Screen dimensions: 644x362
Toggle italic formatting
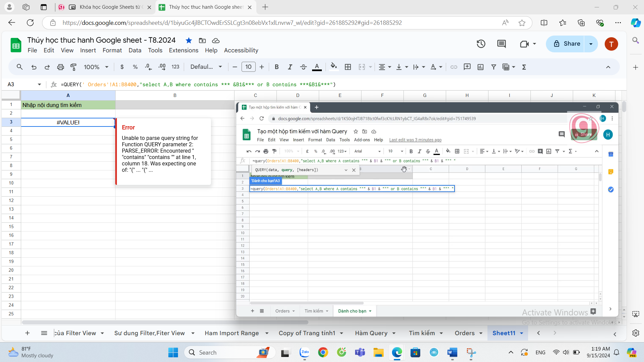290,67
